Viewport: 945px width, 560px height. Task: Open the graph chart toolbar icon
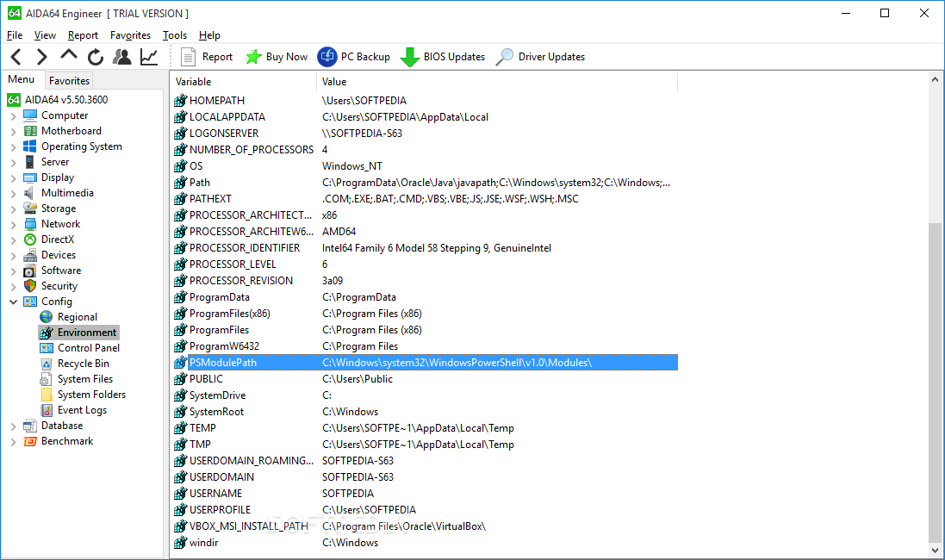click(x=149, y=57)
